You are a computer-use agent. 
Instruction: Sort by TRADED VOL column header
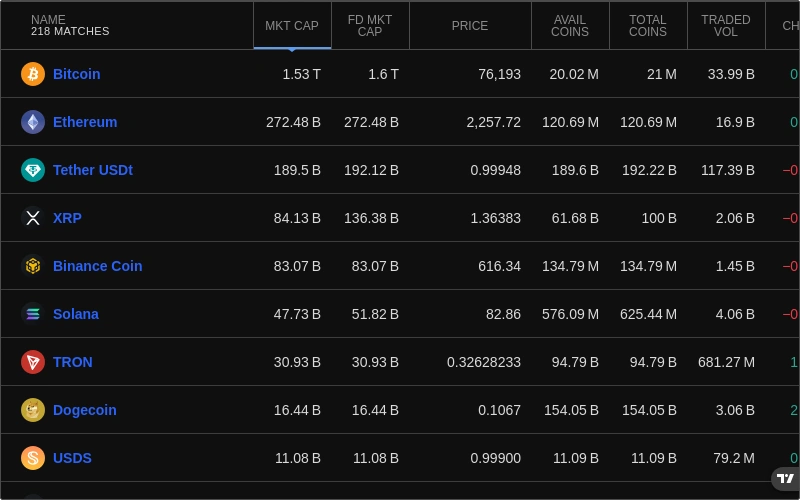[726, 26]
